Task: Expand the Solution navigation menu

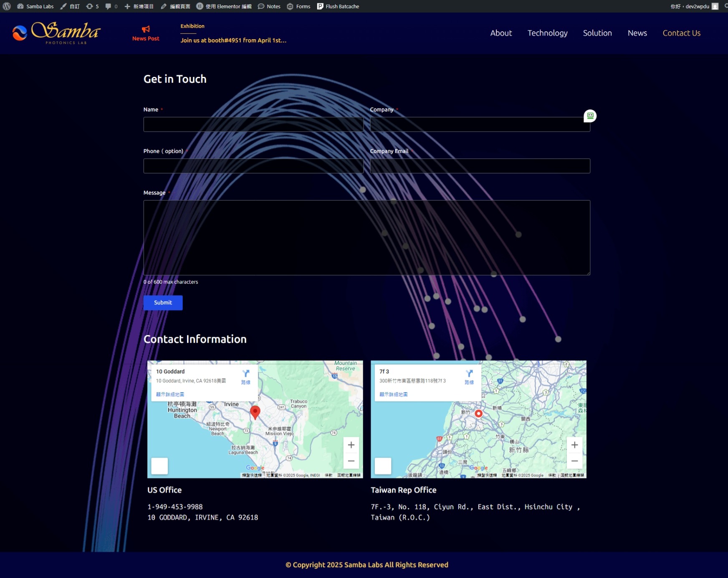Action: (x=597, y=33)
